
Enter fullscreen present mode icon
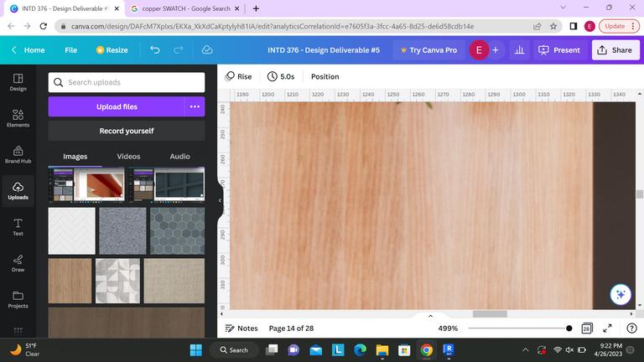click(607, 328)
